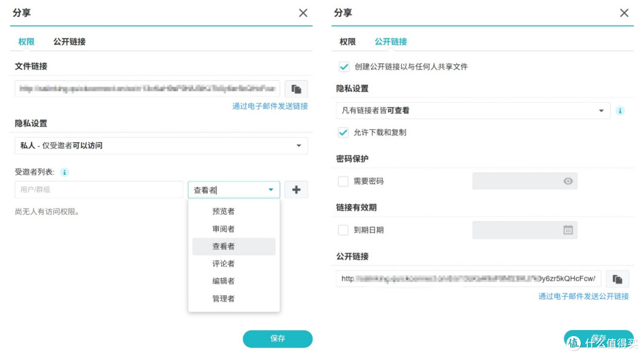Enable the expiration date checkbox

343,230
